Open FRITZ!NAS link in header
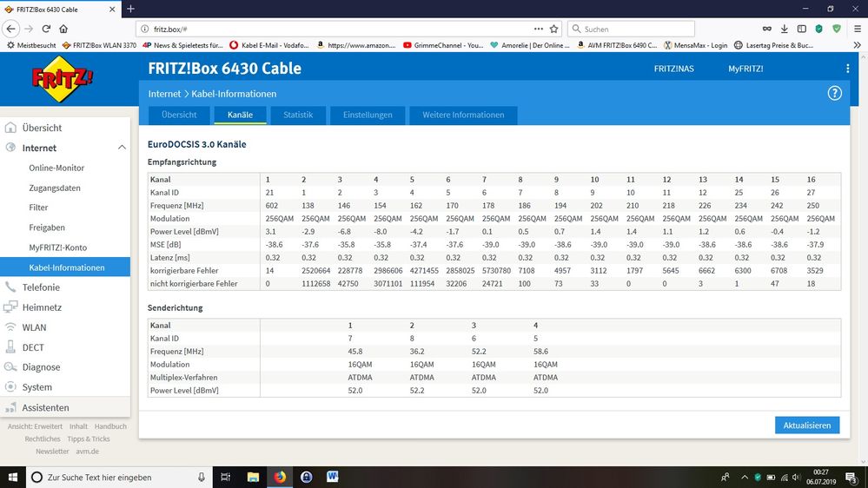 point(673,69)
